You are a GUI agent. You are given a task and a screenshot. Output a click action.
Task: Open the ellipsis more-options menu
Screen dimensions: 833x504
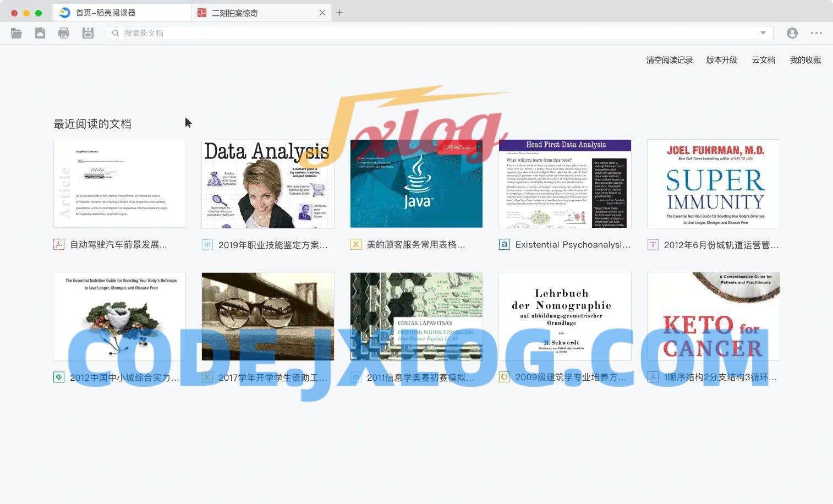(x=816, y=33)
